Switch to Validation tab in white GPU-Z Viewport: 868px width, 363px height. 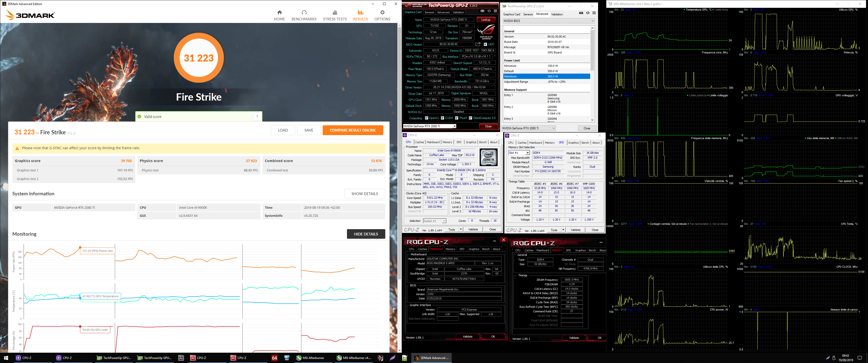coord(557,14)
